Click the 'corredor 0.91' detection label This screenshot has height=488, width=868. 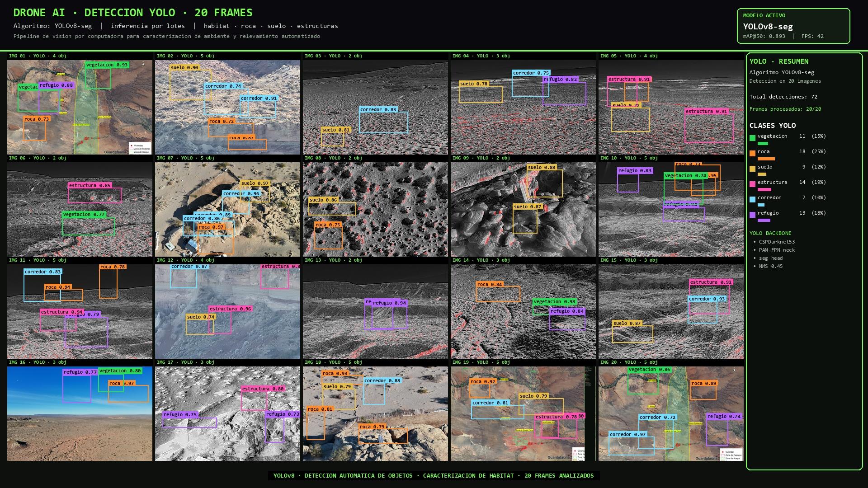tap(259, 98)
